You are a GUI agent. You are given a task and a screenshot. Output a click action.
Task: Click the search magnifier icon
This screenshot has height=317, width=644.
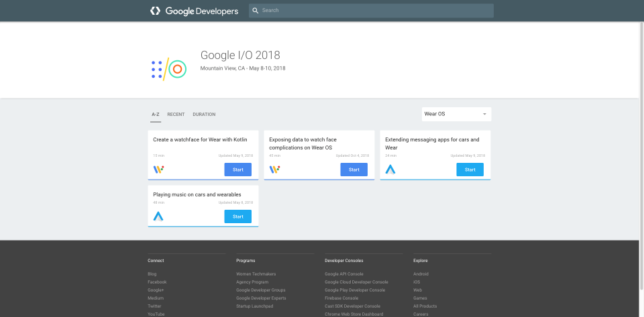(256, 11)
